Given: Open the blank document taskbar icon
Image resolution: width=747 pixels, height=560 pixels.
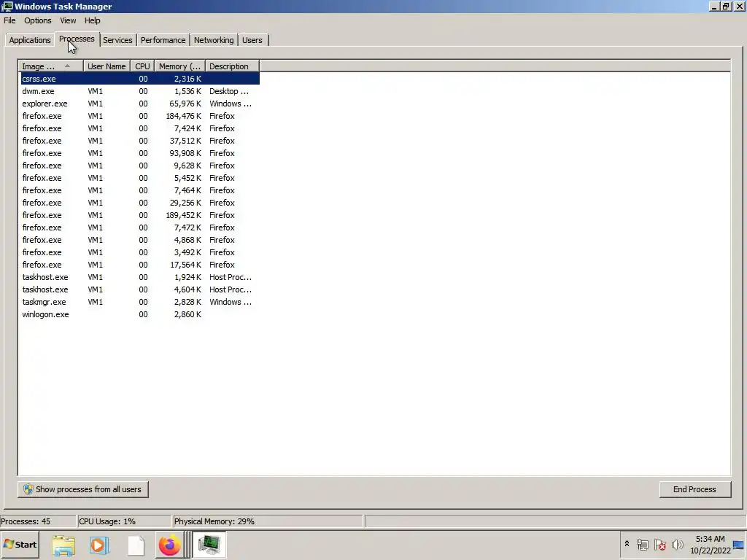Looking at the screenshot, I should (136, 545).
